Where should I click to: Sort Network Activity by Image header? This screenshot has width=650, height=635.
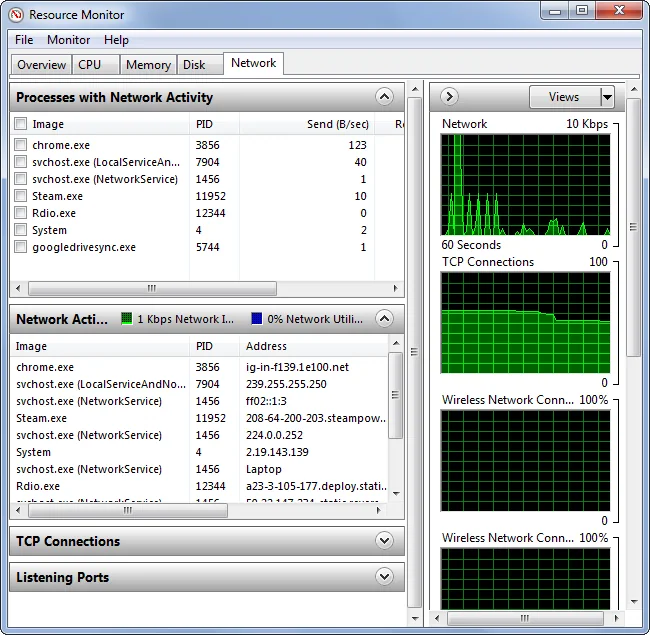[99, 346]
